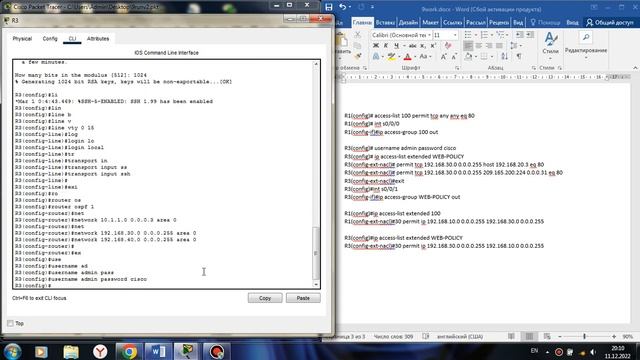This screenshot has width=640, height=360.
Task: Switch to the Рассылки ribbon tab
Action: pyautogui.click(x=476, y=22)
